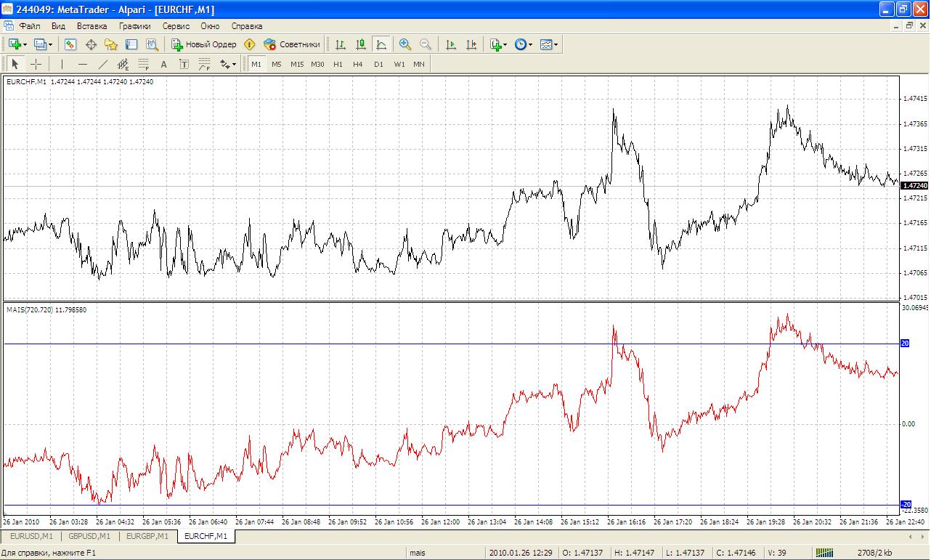Viewport: 931px width, 560px height.
Task: Select the Fibonacci retracement tool
Action: (144, 64)
